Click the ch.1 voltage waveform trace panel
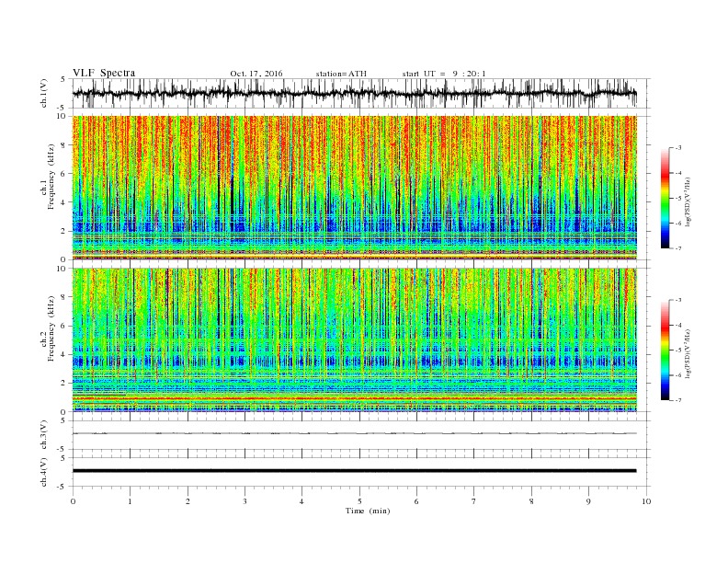 pos(361,93)
